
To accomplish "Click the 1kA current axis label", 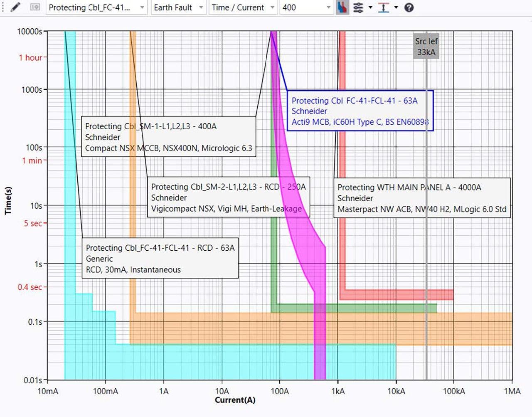I will 338,391.
